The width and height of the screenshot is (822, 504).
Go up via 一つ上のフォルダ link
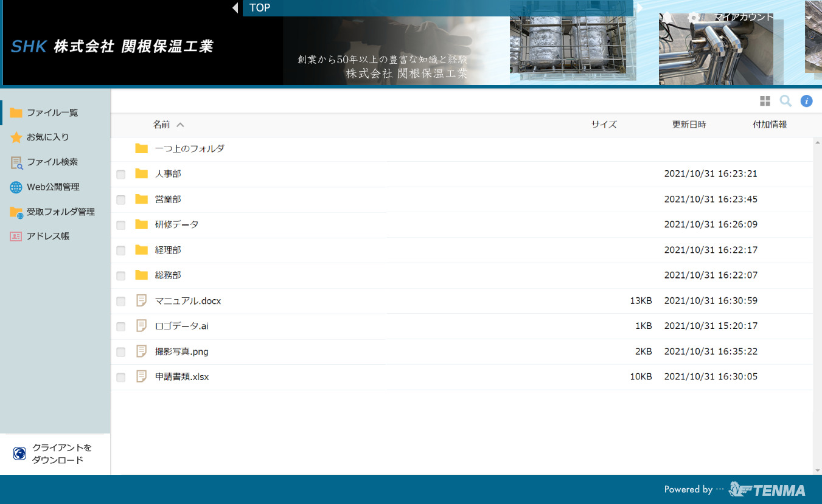(190, 148)
